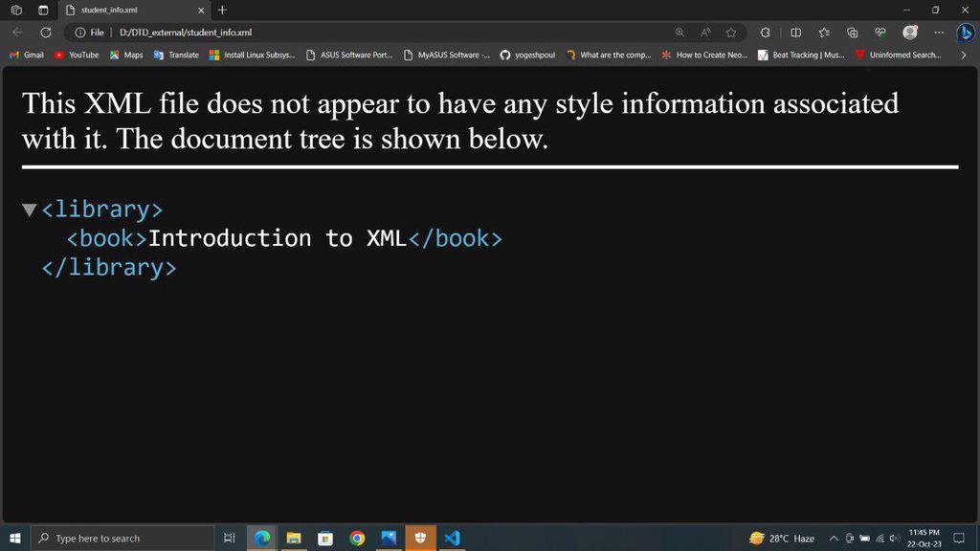
Task: Click the closing library tag
Action: 109,268
